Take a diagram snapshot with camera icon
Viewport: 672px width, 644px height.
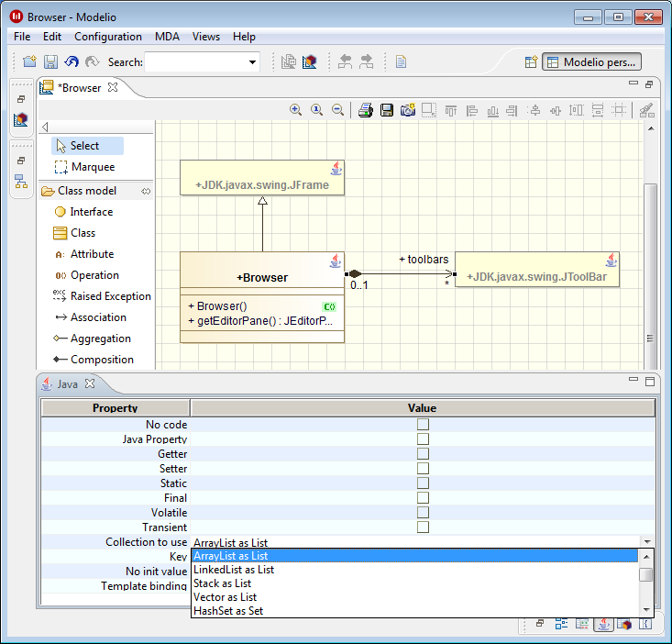408,110
